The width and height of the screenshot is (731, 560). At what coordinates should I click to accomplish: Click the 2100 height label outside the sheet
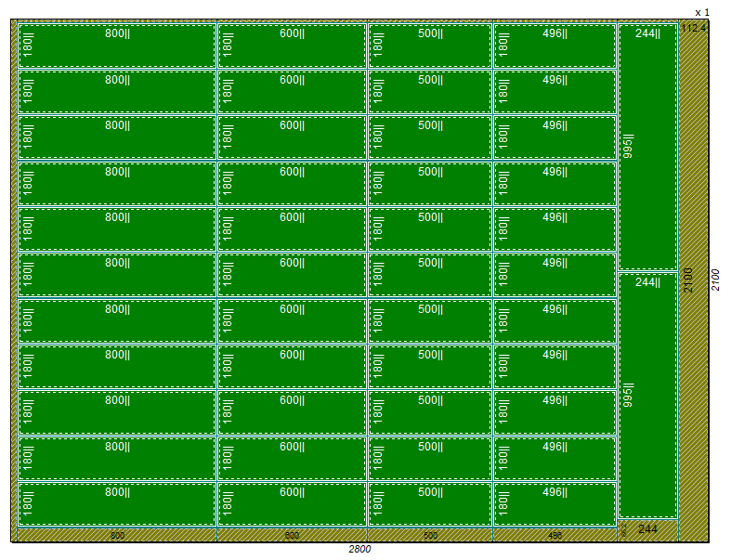coord(715,280)
